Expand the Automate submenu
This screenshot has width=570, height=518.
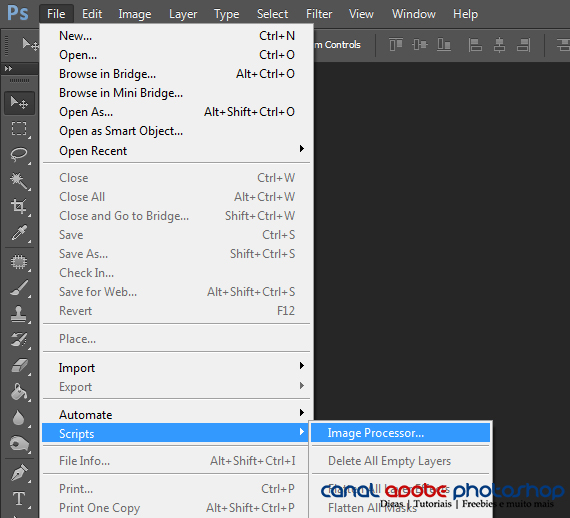176,414
